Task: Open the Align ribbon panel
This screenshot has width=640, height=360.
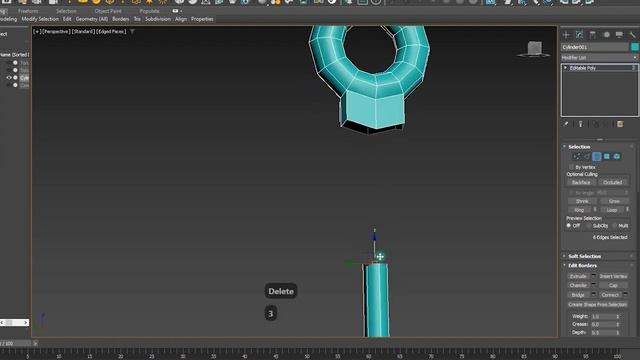Action: 181,19
